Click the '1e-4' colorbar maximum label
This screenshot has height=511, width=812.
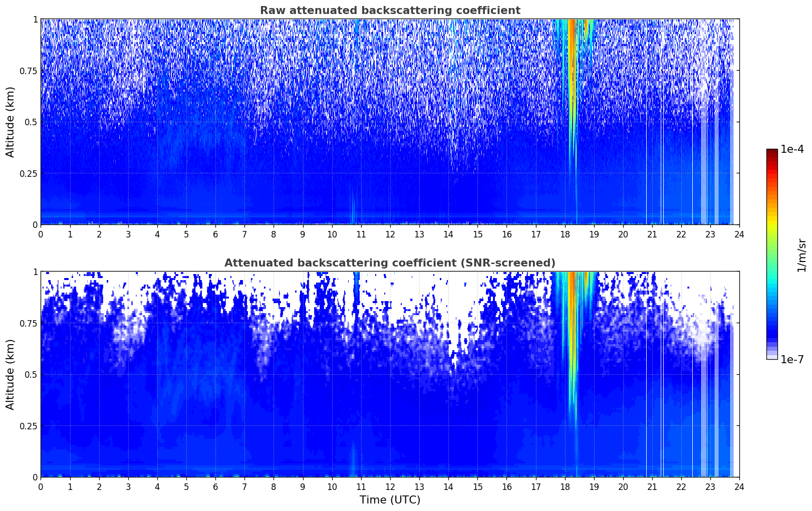coord(792,149)
